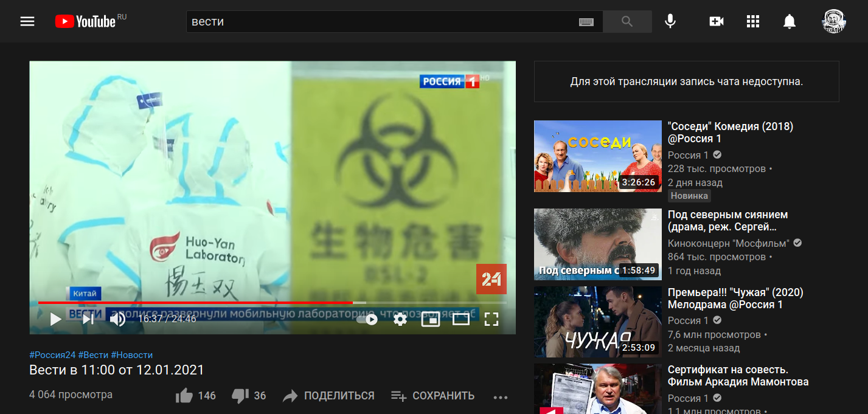
Task: Like the video with 146 likes
Action: 196,396
